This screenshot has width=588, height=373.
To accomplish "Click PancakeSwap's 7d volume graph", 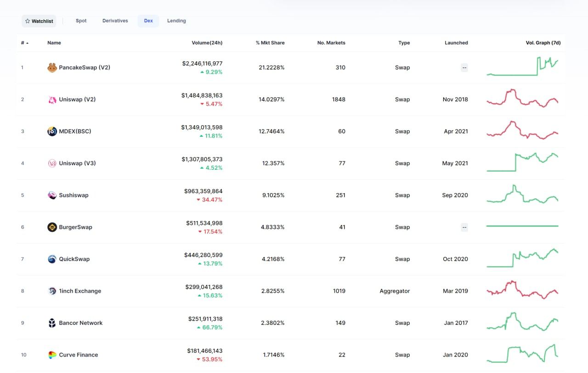I will [x=522, y=67].
